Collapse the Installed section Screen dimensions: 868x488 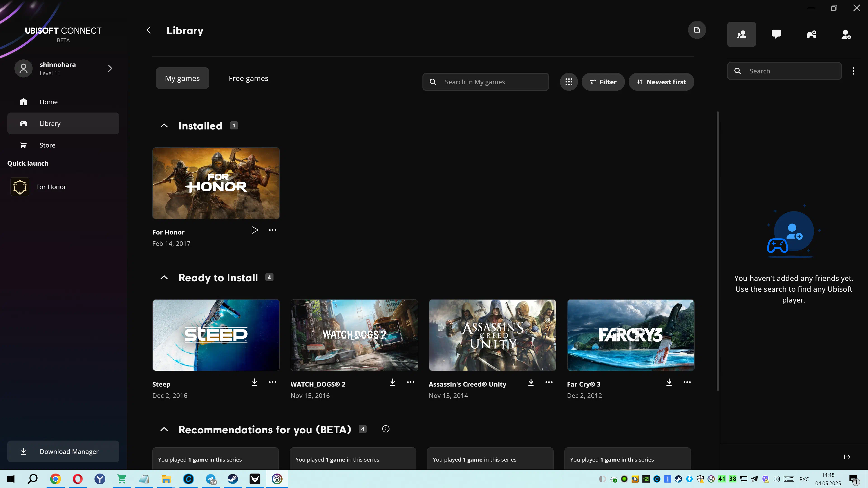pos(164,126)
